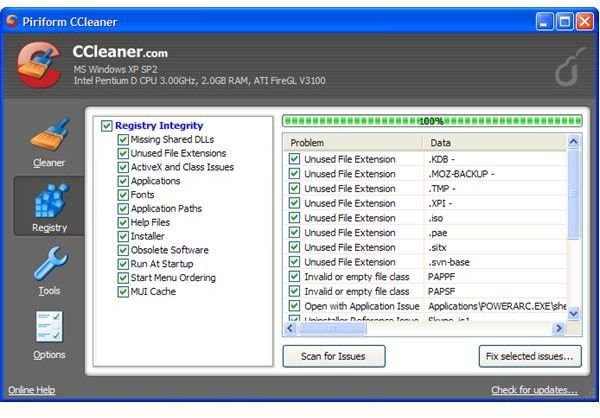Open the Registry section cube icon
Image resolution: width=600 pixels, height=418 pixels.
point(51,200)
